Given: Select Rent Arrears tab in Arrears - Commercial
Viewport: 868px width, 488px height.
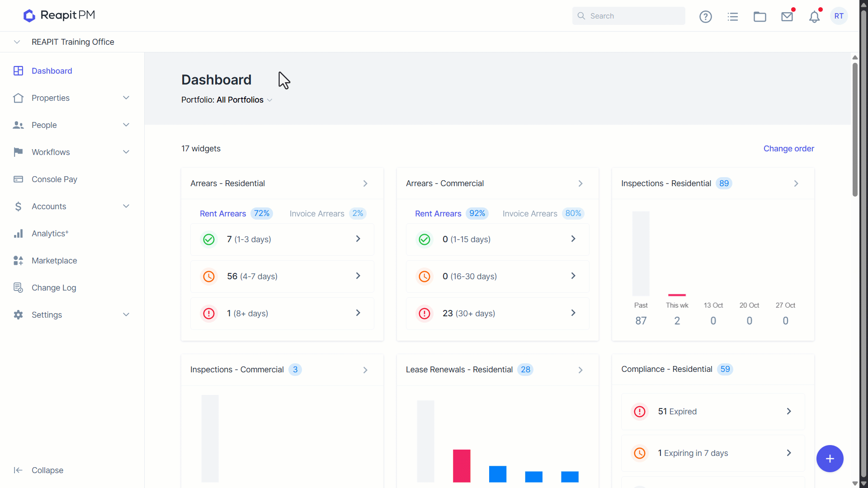Looking at the screenshot, I should coord(451,213).
